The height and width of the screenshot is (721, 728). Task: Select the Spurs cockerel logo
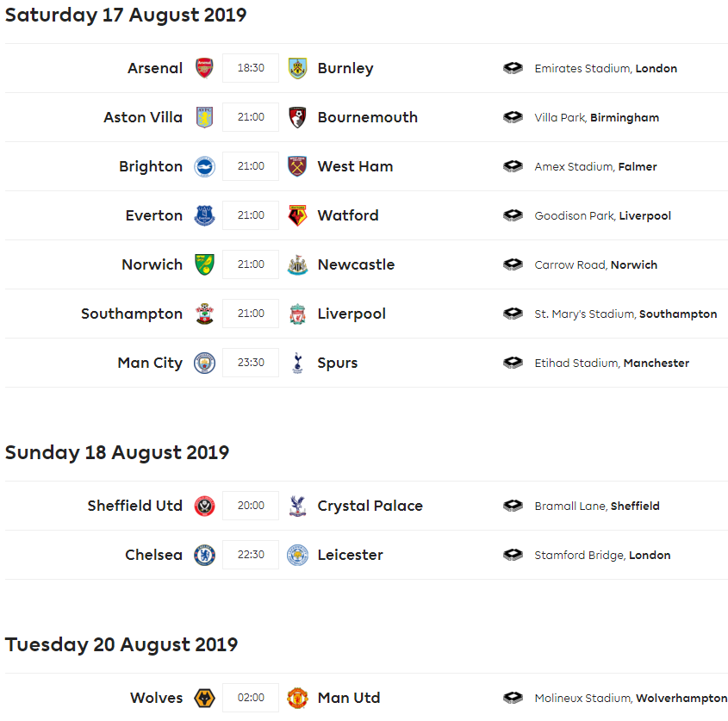(297, 363)
